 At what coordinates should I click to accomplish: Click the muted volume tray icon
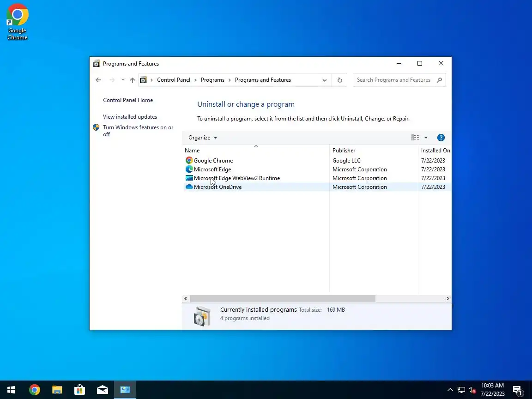click(x=472, y=390)
